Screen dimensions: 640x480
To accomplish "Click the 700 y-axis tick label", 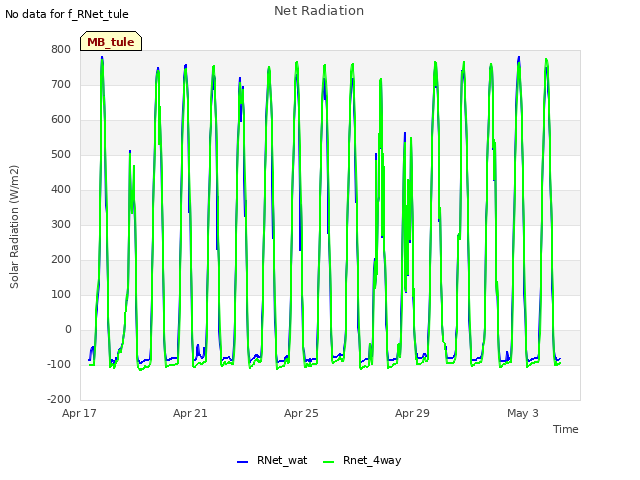I will tap(61, 84).
